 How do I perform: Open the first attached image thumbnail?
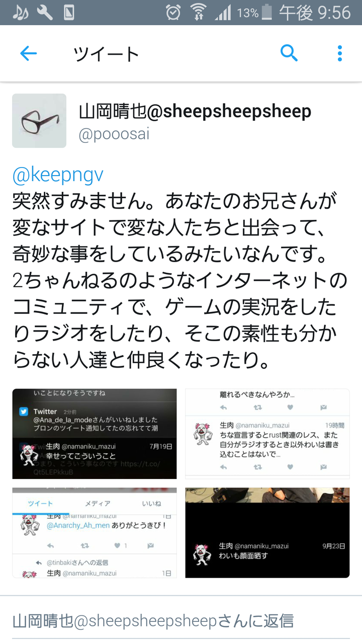pos(95,434)
